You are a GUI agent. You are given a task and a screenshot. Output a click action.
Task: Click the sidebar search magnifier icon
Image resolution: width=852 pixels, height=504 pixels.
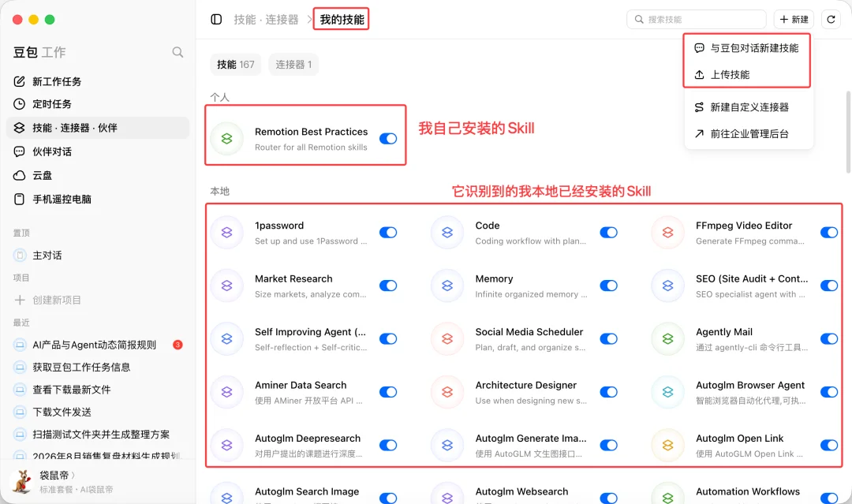pos(177,52)
